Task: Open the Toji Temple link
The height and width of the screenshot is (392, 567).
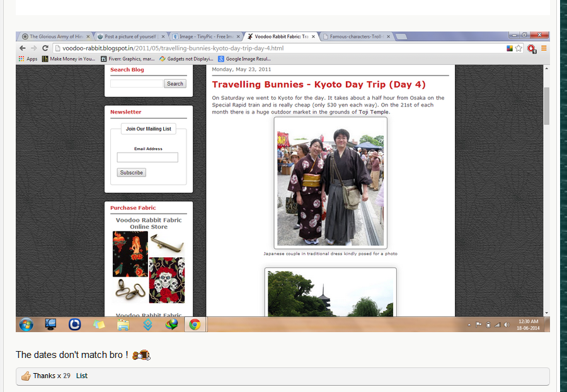Action: [x=374, y=112]
